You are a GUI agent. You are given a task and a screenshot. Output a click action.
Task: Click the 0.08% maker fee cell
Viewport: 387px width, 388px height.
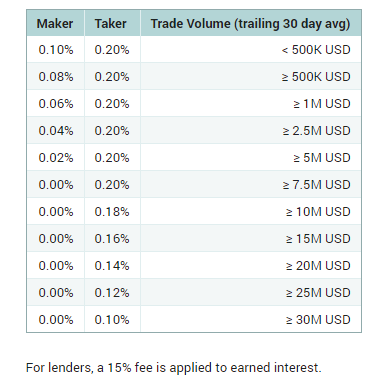(55, 77)
